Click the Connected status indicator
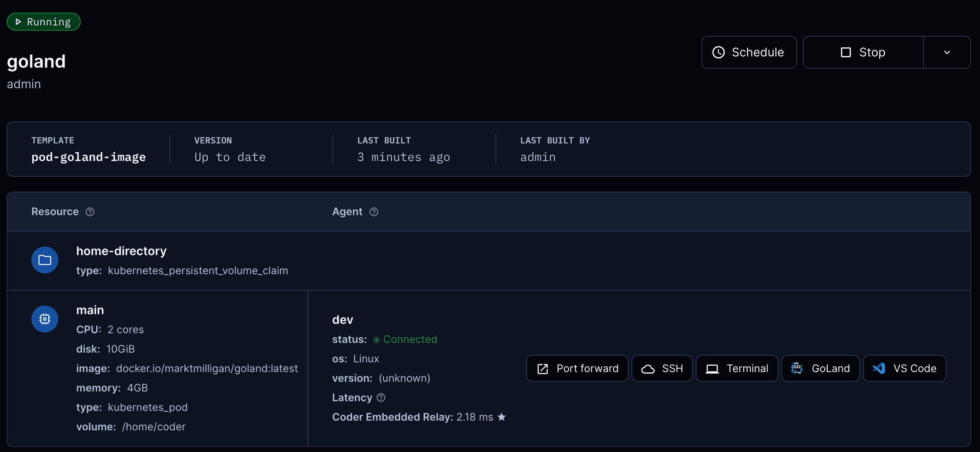Image resolution: width=980 pixels, height=452 pixels. pos(405,340)
